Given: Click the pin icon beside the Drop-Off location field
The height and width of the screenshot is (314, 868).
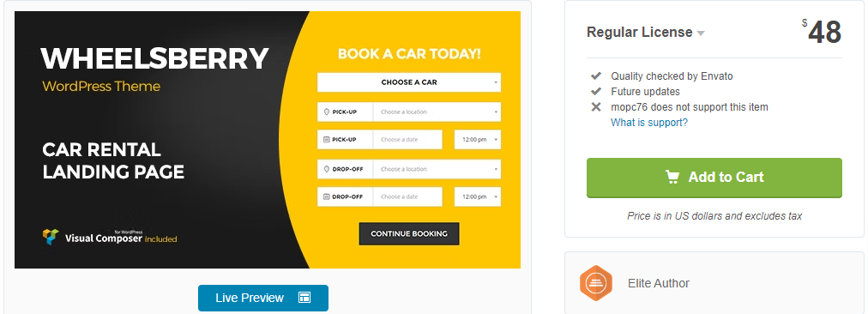Looking at the screenshot, I should [326, 169].
